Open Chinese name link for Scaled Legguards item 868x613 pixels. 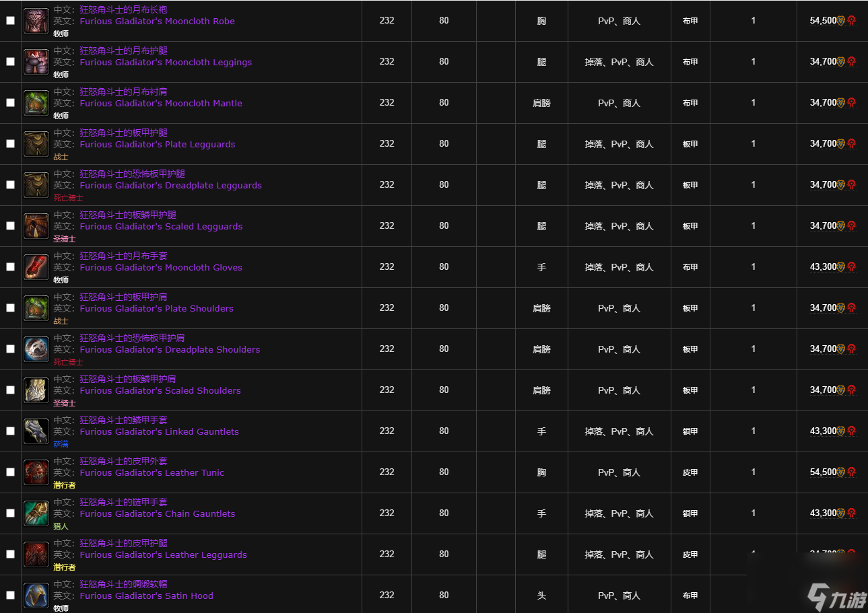click(128, 215)
